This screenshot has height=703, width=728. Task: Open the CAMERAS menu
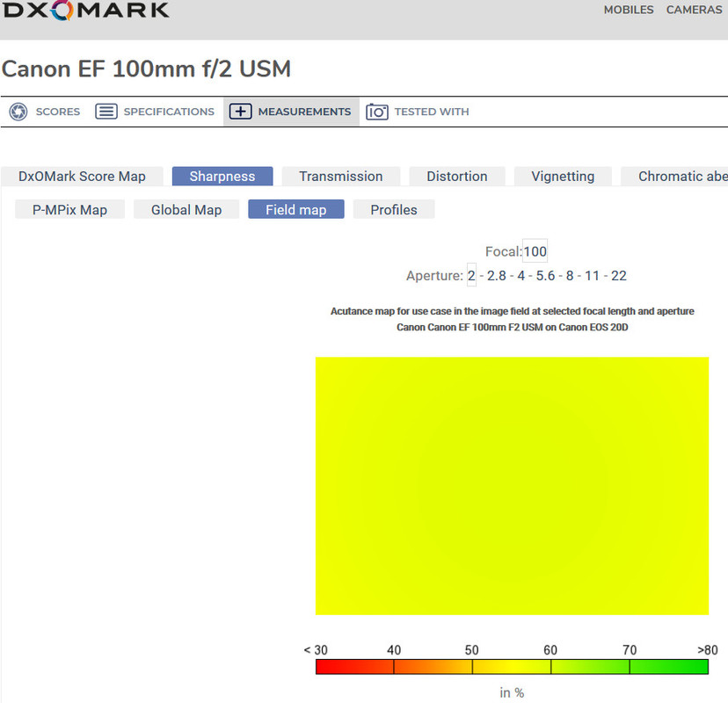pyautogui.click(x=694, y=10)
